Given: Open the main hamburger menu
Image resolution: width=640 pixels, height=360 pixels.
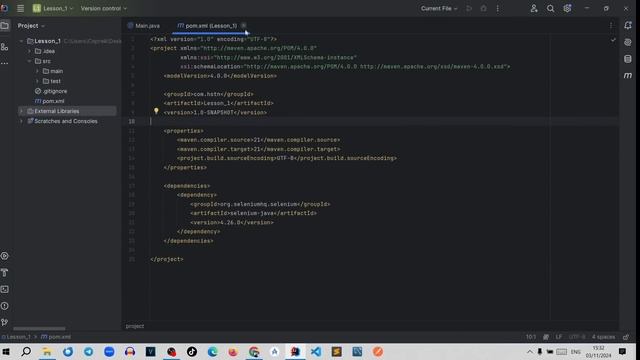Looking at the screenshot, I should pyautogui.click(x=20, y=8).
